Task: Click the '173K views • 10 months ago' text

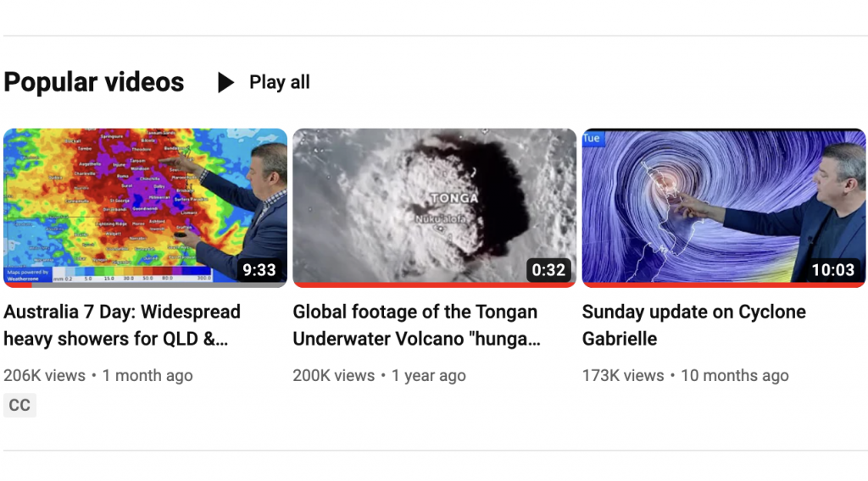Action: pyautogui.click(x=685, y=375)
